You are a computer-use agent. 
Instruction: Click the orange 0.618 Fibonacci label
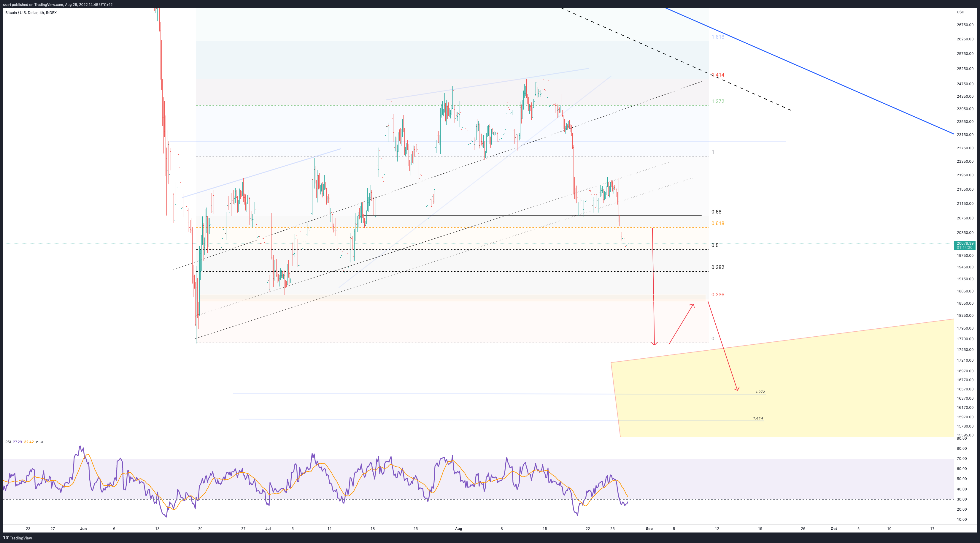pyautogui.click(x=718, y=224)
